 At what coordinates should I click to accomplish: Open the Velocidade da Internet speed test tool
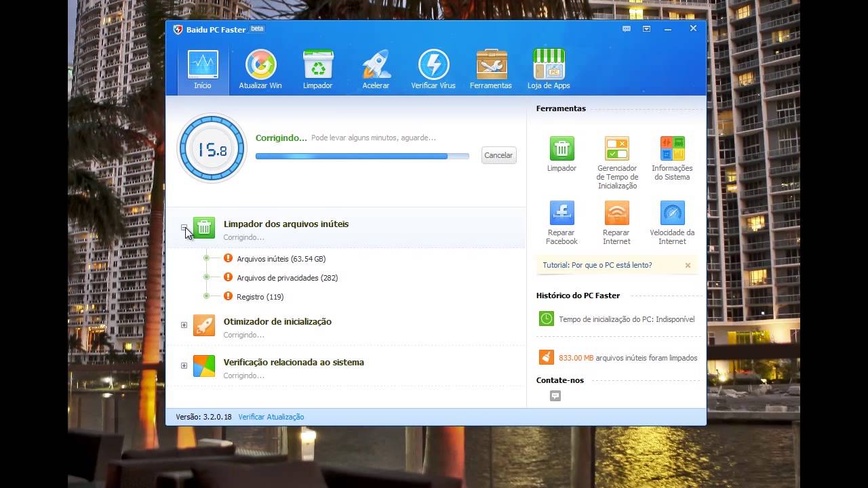pos(672,223)
